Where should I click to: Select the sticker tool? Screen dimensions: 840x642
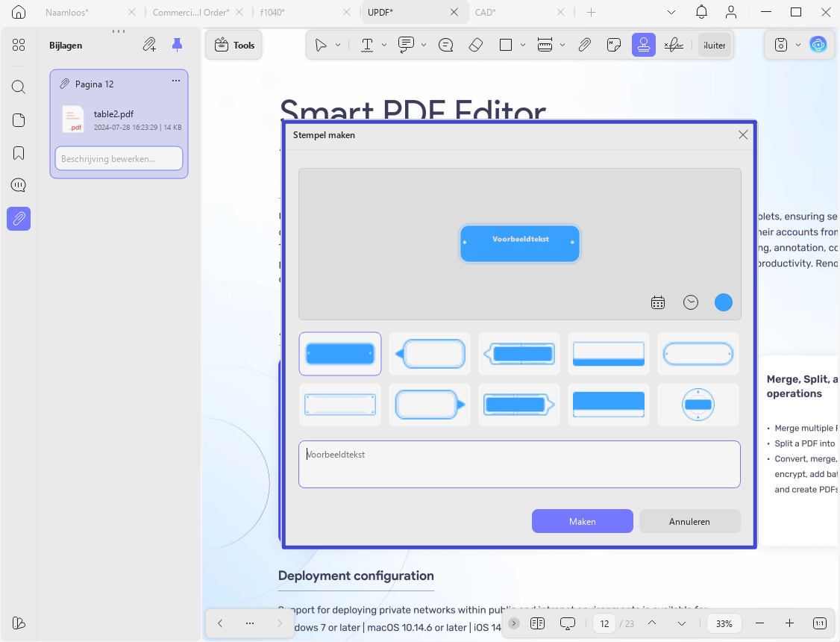[x=614, y=45]
